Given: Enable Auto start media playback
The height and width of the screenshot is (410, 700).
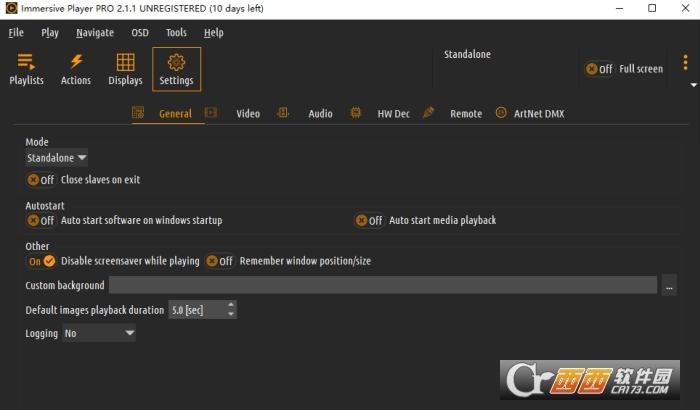Looking at the screenshot, I should coord(369,220).
